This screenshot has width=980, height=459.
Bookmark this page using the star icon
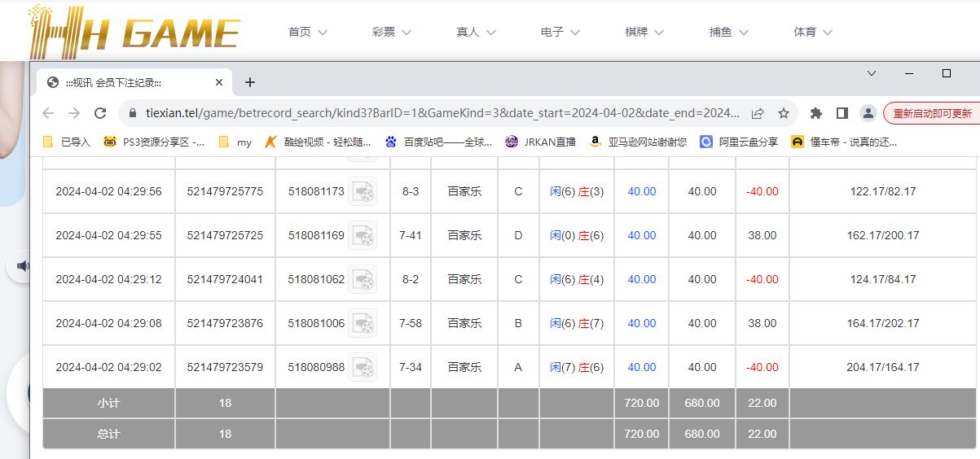coord(784,113)
